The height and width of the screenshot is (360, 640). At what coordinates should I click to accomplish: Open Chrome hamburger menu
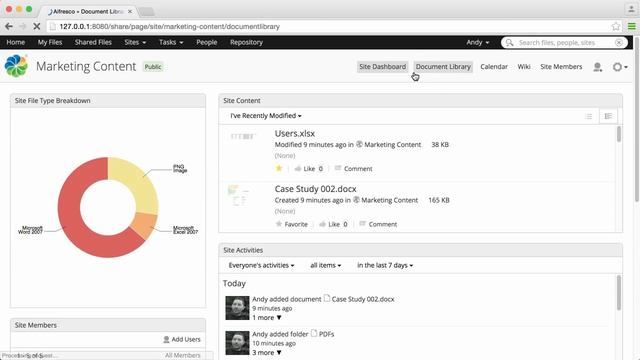tap(631, 26)
